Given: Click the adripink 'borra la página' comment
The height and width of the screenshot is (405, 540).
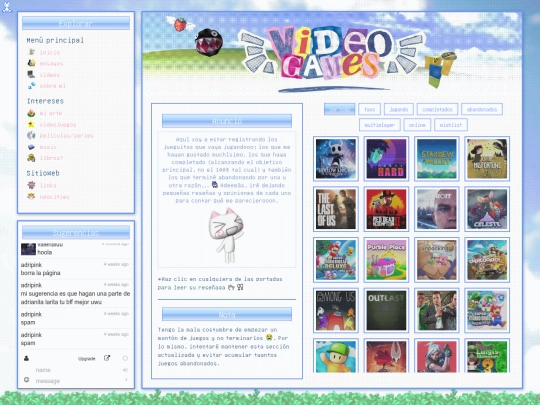Looking at the screenshot, I should pyautogui.click(x=75, y=269).
